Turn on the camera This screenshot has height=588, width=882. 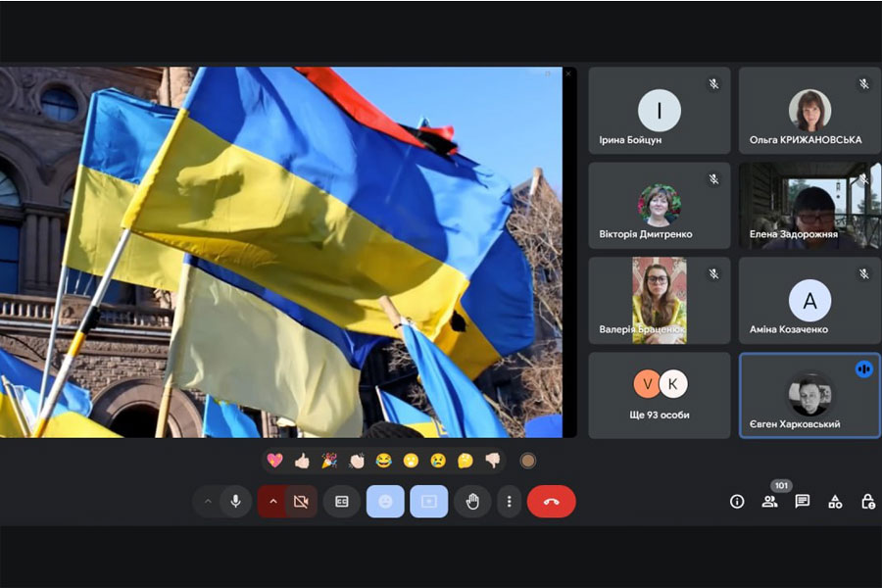(301, 501)
